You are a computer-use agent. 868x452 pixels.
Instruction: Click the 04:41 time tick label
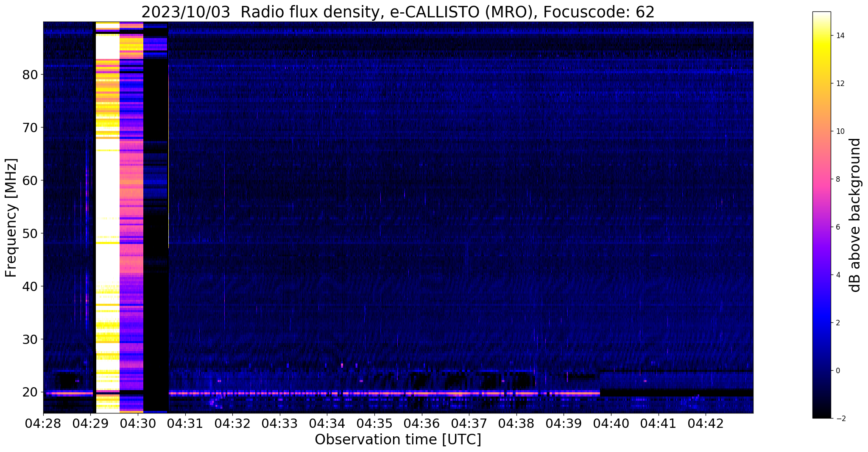point(658,424)
